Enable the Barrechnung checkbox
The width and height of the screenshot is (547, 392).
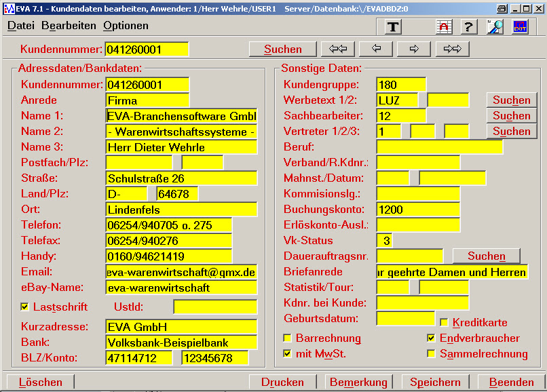click(x=287, y=338)
